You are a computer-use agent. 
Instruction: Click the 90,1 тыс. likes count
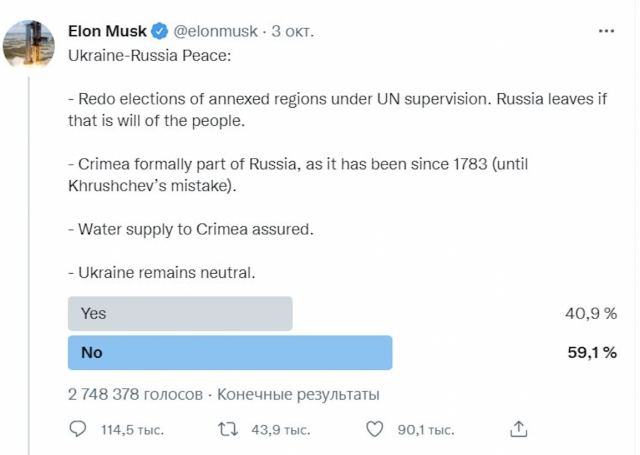tap(425, 430)
